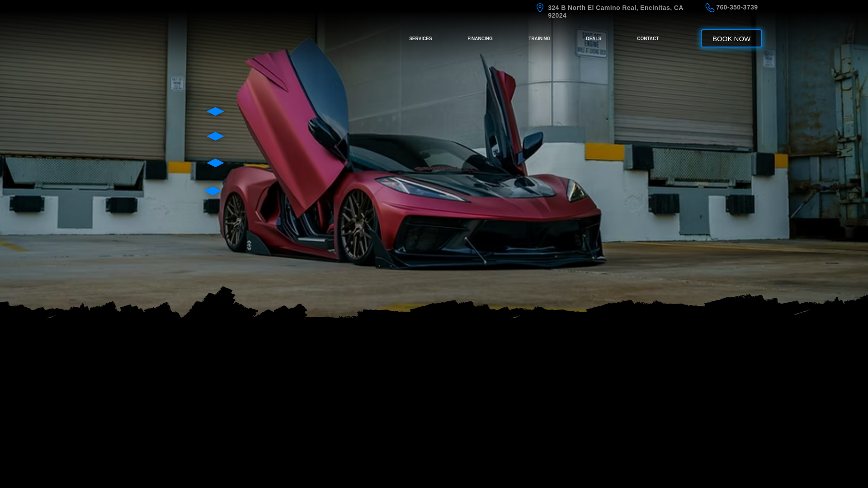Open the Services menu item
This screenshot has width=868, height=488.
420,39
